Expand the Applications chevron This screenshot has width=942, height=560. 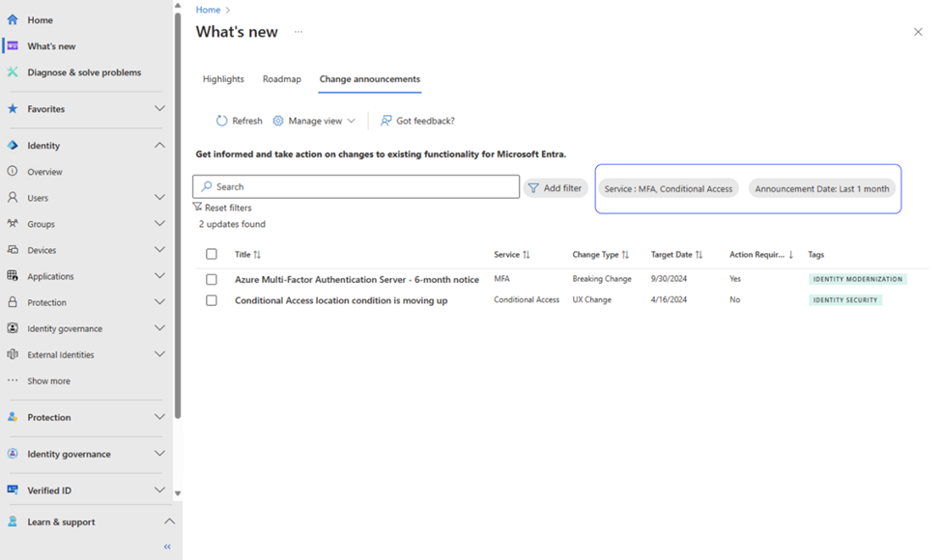click(159, 275)
